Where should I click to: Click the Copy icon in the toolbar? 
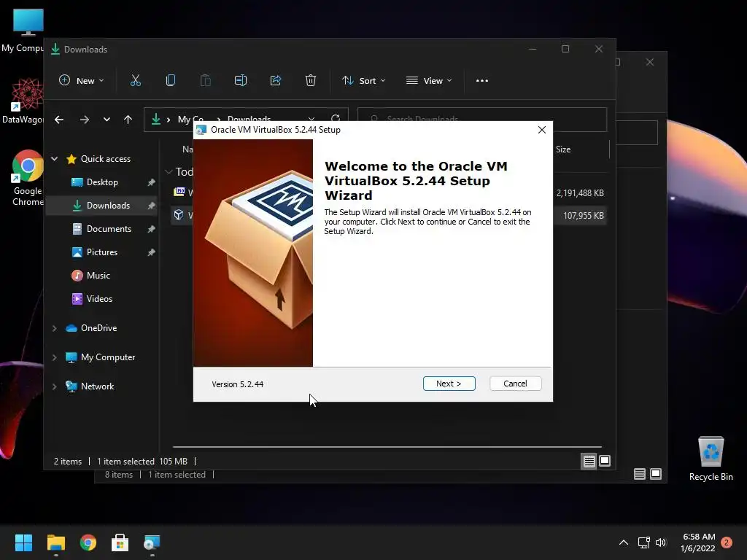click(171, 80)
